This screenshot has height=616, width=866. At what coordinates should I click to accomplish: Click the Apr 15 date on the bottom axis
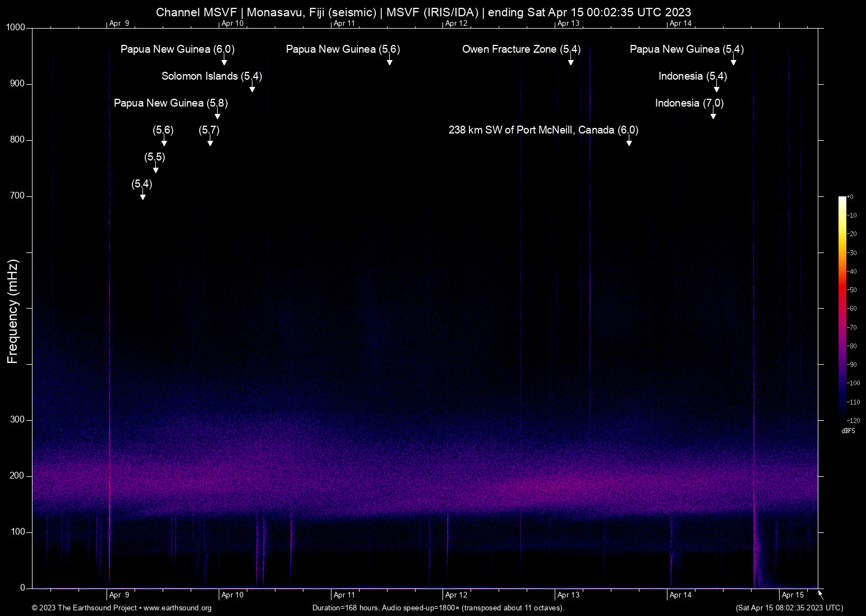tap(793, 595)
